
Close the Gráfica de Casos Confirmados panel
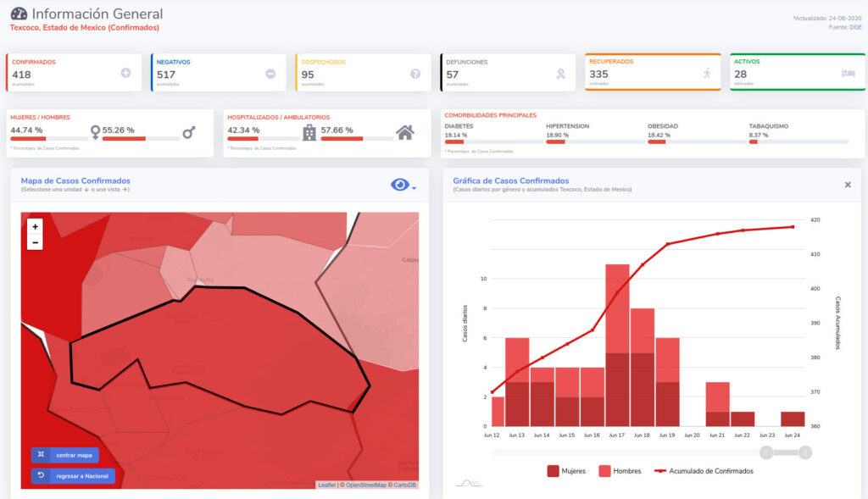coord(848,185)
